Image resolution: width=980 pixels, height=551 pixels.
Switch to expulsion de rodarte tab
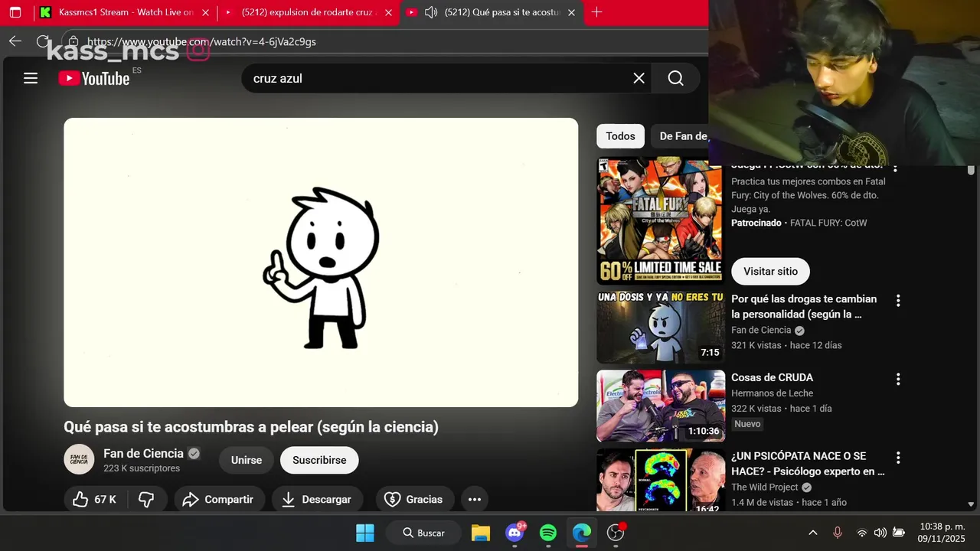[x=308, y=12]
